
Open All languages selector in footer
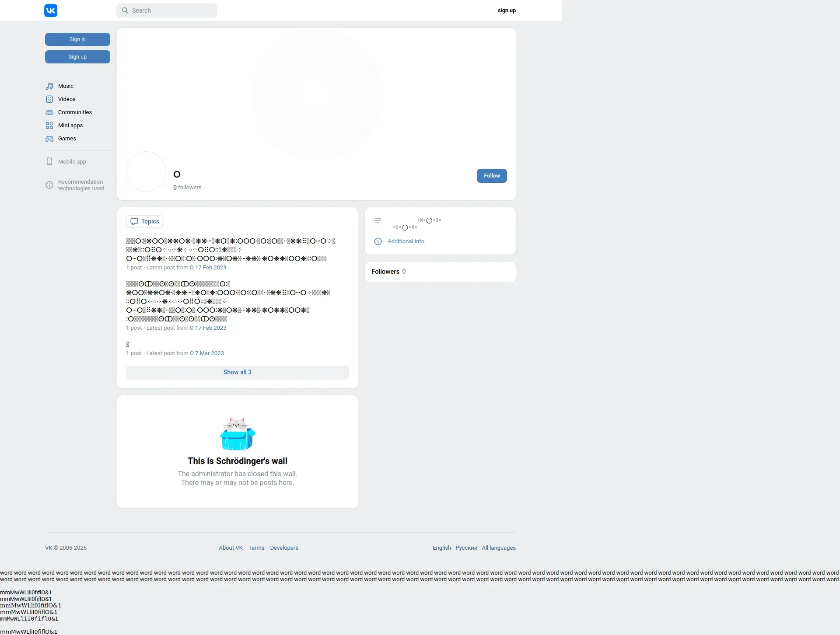498,548
